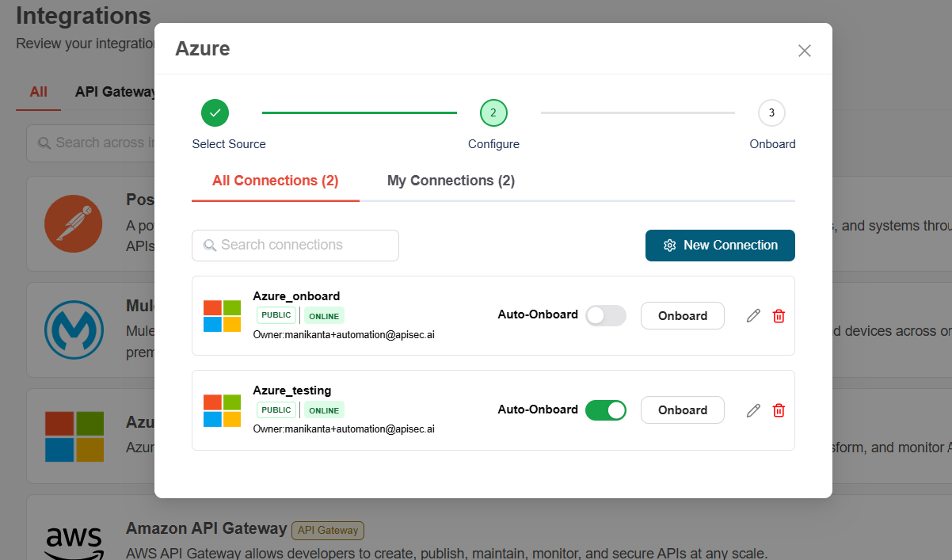Enable Auto-Onboard toggle for Azure_onboard
Image resolution: width=952 pixels, height=560 pixels.
[605, 315]
